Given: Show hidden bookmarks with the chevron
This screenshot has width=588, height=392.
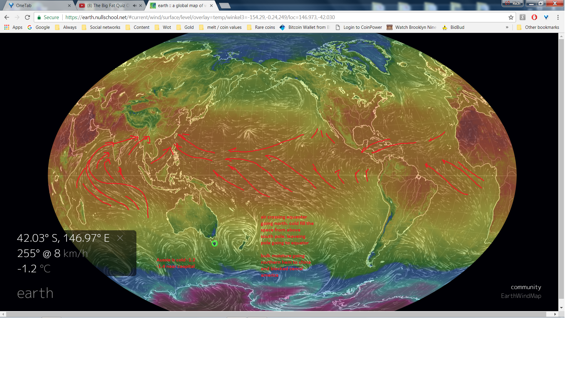Looking at the screenshot, I should (507, 27).
